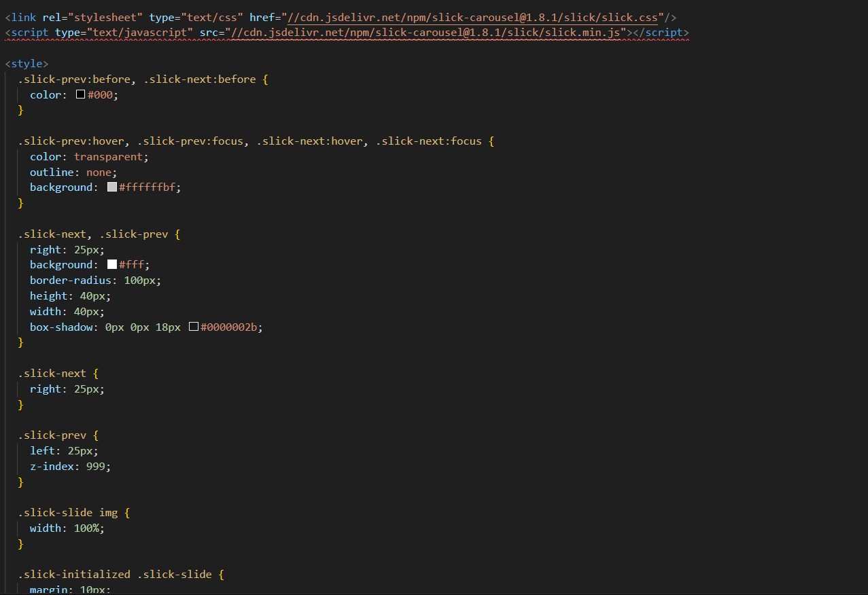Open the box-shadow #0000002b color swatch
This screenshot has height=595, width=868.
click(x=193, y=327)
